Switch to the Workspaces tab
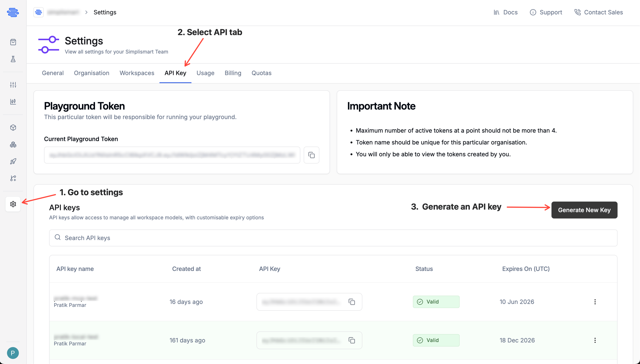This screenshot has width=640, height=364. (137, 73)
